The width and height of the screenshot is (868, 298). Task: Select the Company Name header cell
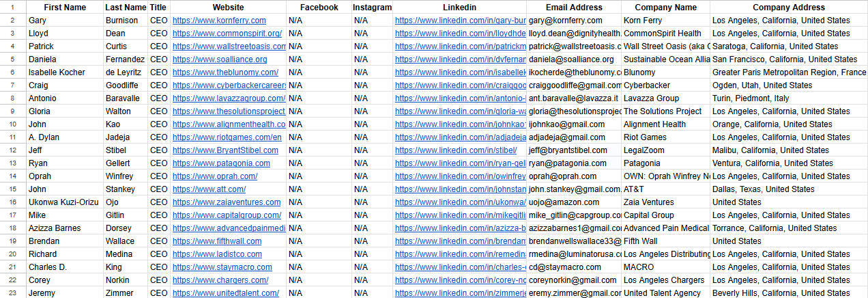tap(665, 8)
